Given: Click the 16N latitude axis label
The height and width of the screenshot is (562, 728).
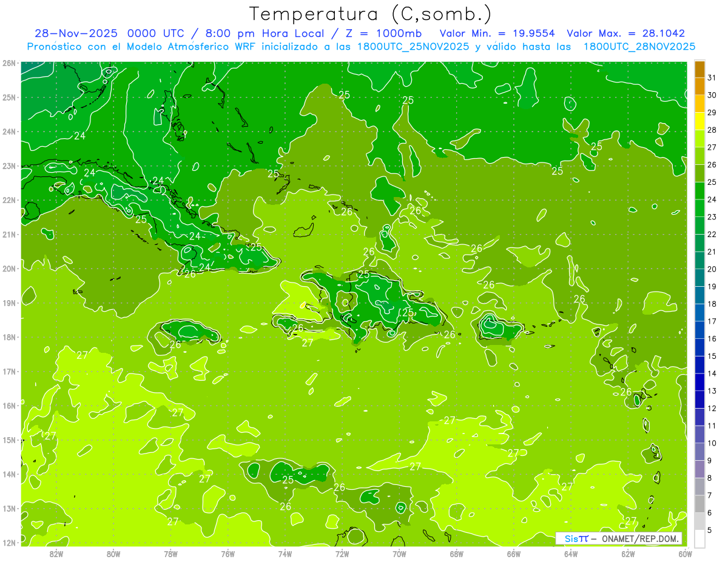Looking at the screenshot, I should pos(8,406).
